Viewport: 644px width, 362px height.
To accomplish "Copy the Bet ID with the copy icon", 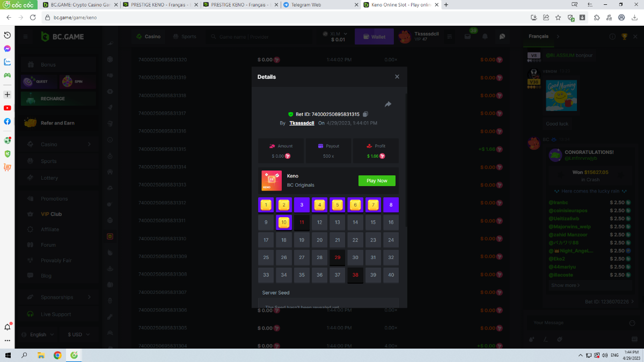I will [x=365, y=114].
